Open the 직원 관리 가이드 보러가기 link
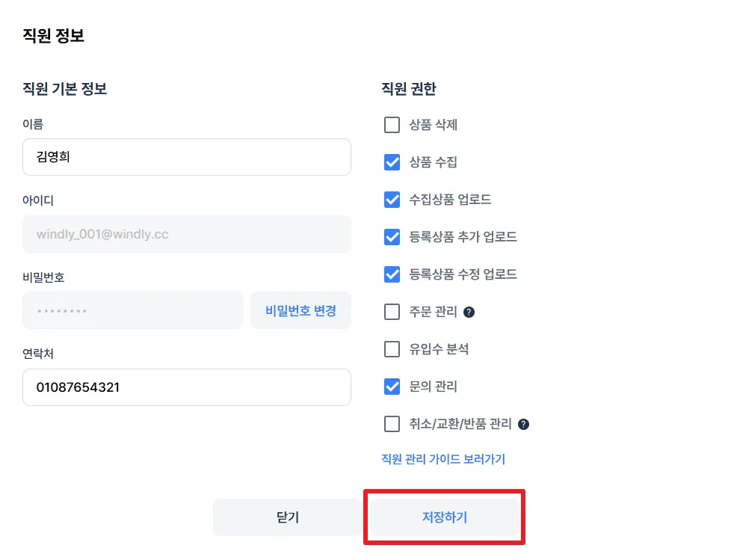 (443, 459)
